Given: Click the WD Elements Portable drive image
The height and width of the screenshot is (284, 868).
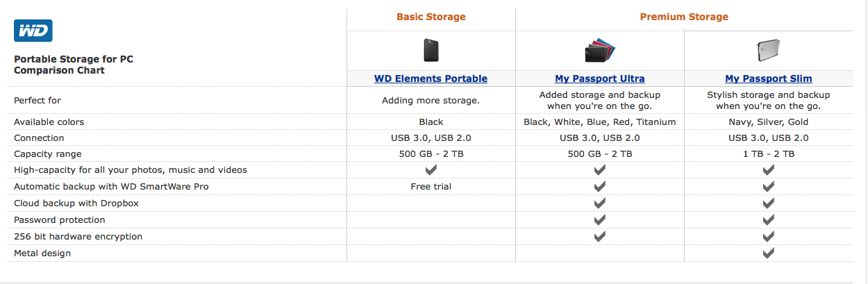Looking at the screenshot, I should 431,51.
